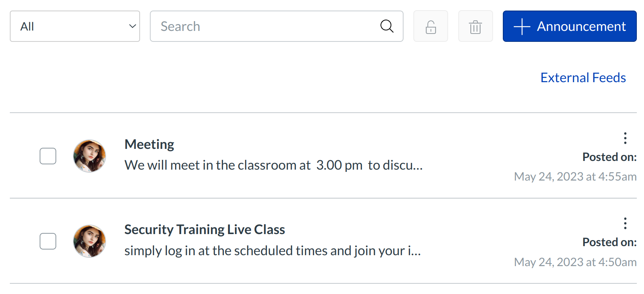The width and height of the screenshot is (644, 294).
Task: Open the All filter dropdown
Action: [x=75, y=26]
